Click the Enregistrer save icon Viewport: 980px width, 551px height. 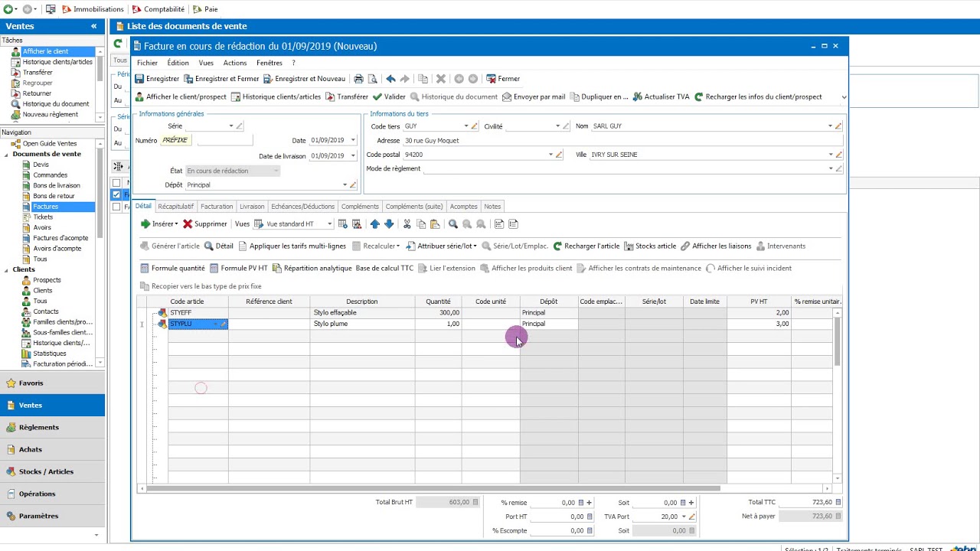[x=140, y=79]
